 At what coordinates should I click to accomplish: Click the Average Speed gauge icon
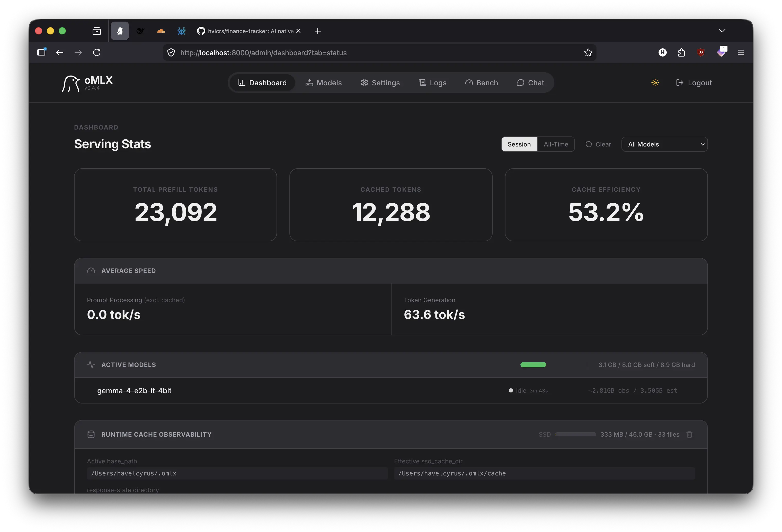coord(91,271)
